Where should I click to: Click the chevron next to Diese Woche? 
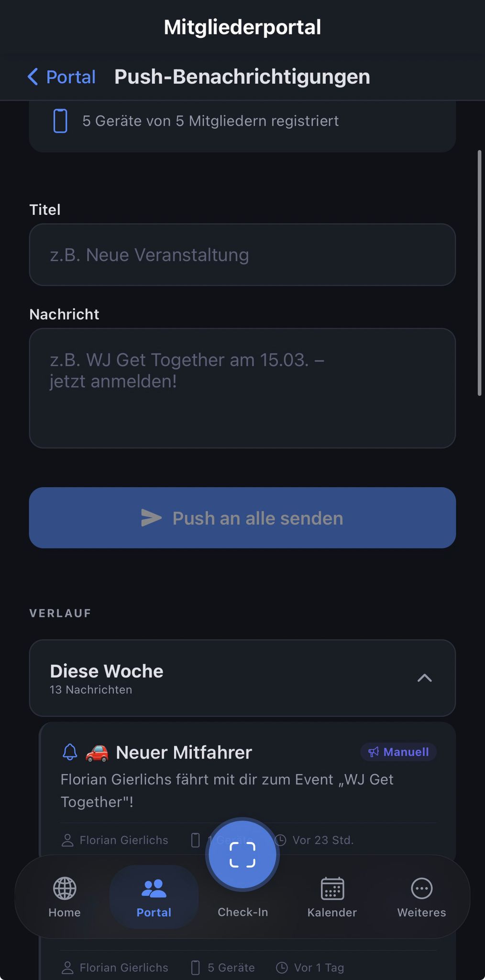click(424, 678)
